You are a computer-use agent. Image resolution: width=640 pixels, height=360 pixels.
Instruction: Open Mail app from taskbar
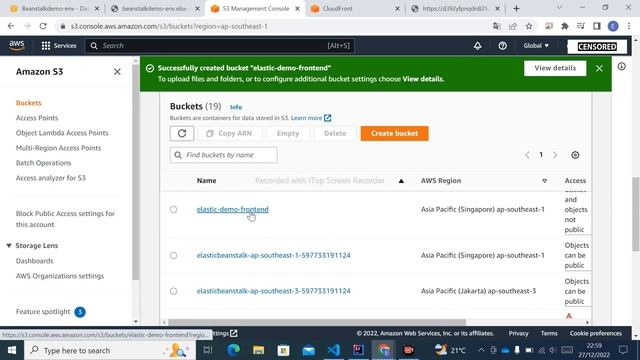point(309,350)
